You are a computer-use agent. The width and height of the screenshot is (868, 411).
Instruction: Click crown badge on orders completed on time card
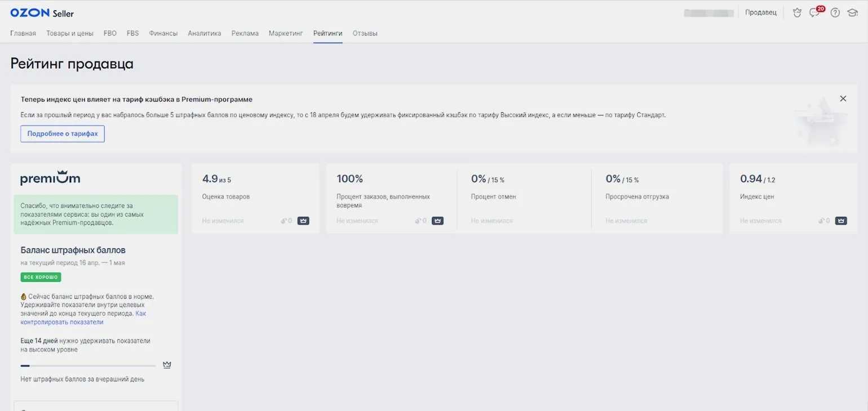438,221
